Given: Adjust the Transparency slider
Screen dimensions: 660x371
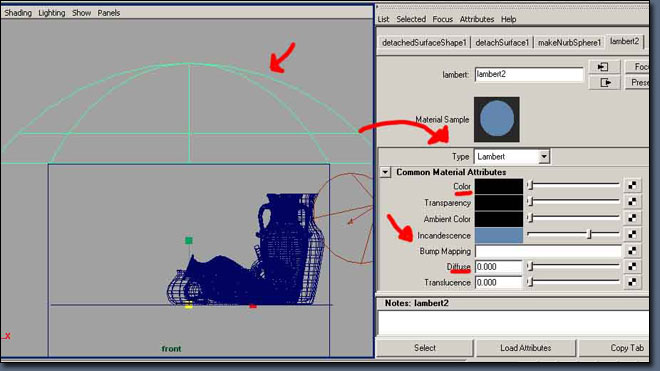Looking at the screenshot, I should (573, 201).
